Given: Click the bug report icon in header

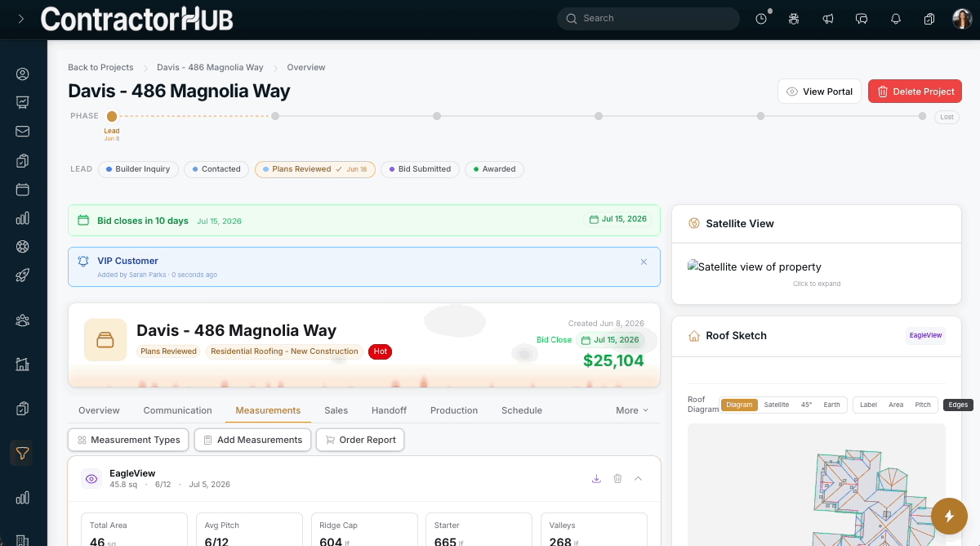Looking at the screenshot, I should [x=794, y=19].
